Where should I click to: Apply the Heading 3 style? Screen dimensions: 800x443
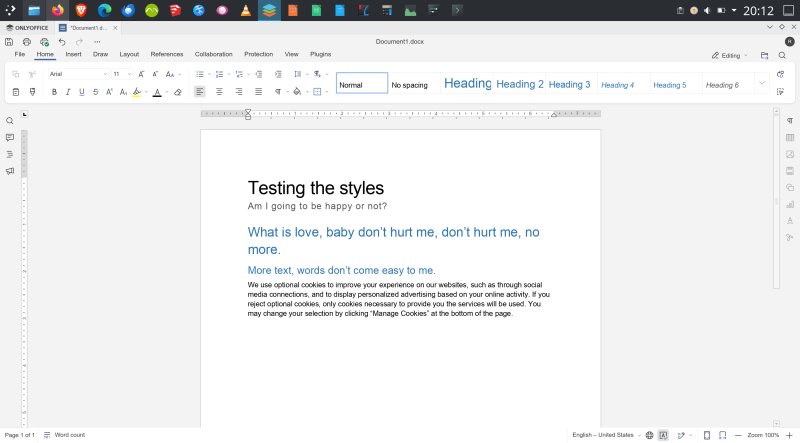[x=572, y=84]
